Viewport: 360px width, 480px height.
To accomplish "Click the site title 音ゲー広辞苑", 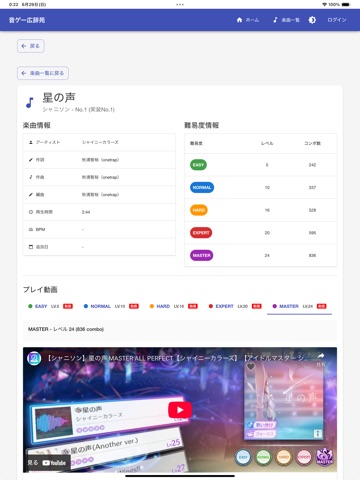I will click(27, 20).
